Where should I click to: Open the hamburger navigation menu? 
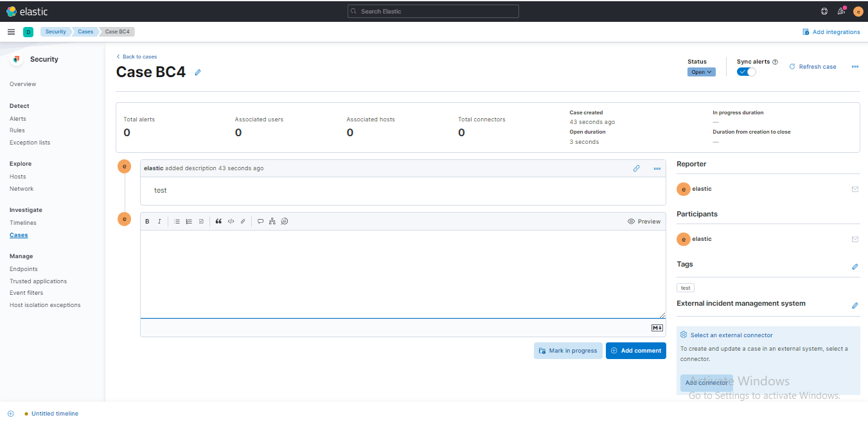11,31
